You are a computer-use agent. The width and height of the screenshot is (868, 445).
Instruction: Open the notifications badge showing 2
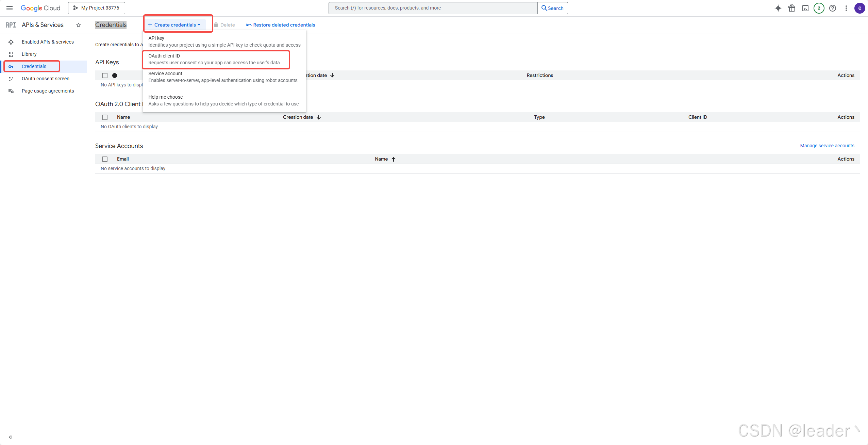[819, 8]
